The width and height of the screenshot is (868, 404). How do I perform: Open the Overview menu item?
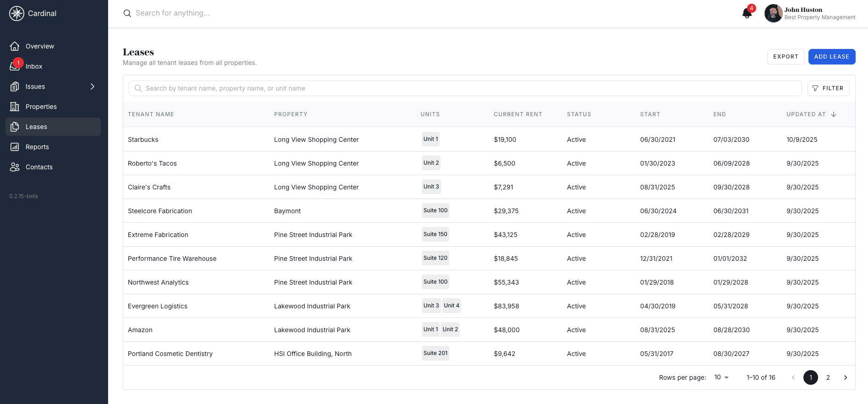53,46
